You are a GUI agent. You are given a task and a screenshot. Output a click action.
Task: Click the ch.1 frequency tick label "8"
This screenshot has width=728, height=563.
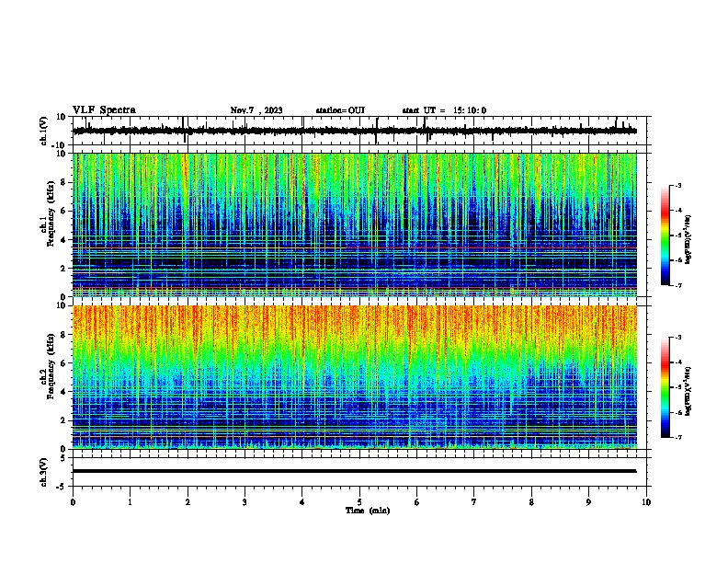[63, 182]
